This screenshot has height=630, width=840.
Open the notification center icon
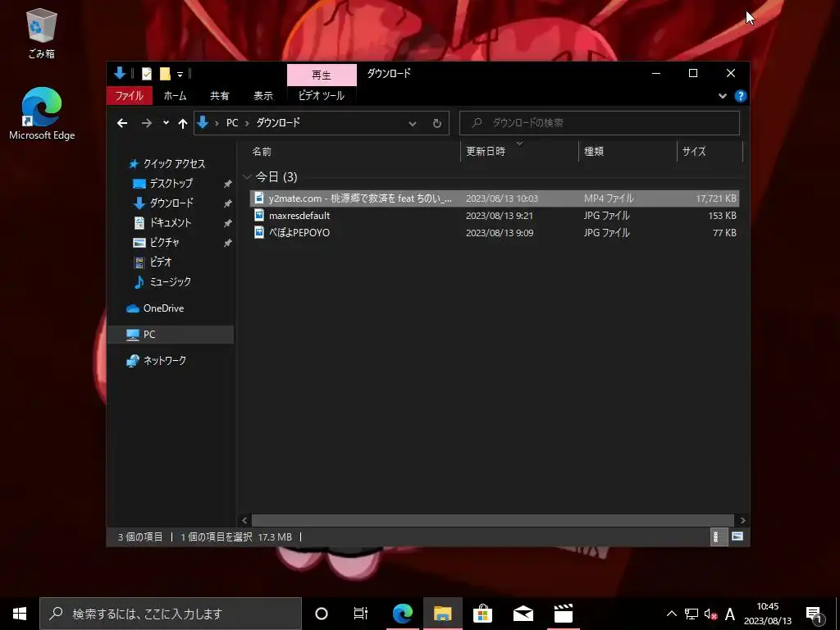(814, 614)
